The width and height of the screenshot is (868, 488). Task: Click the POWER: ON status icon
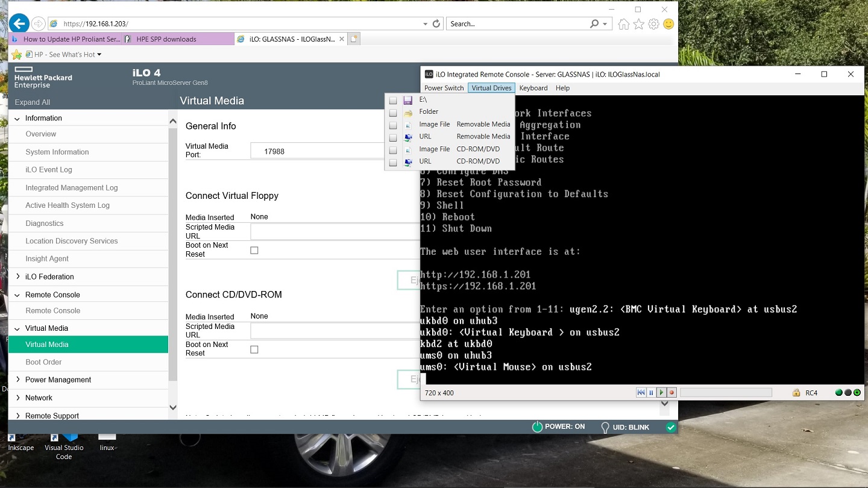point(537,427)
